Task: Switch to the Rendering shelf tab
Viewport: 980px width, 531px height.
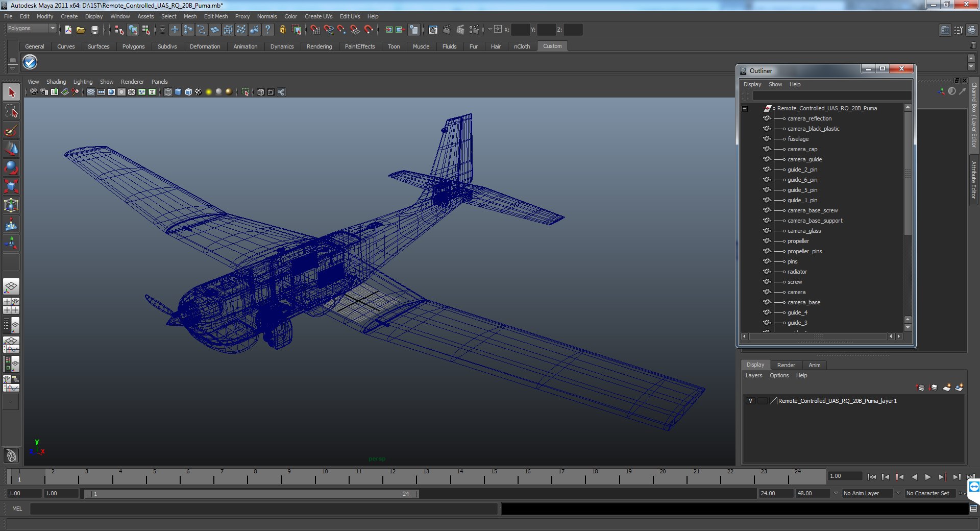Action: tap(319, 46)
